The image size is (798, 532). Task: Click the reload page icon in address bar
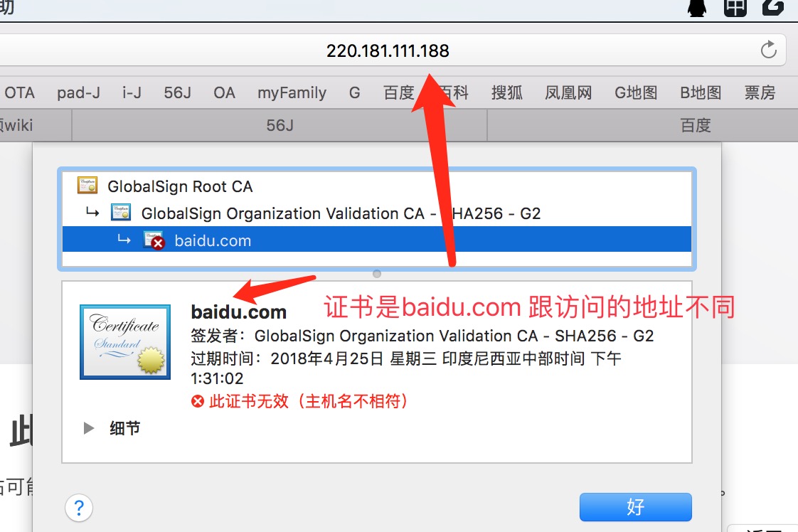[768, 50]
